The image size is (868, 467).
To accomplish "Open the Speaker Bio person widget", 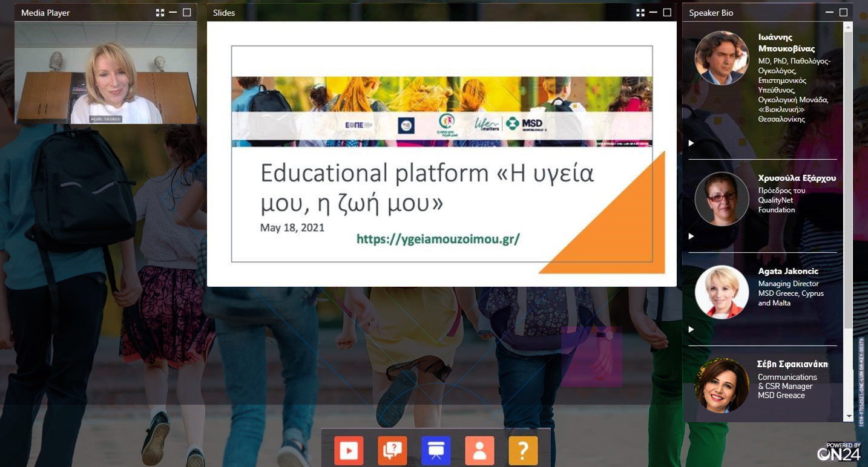I will click(479, 451).
